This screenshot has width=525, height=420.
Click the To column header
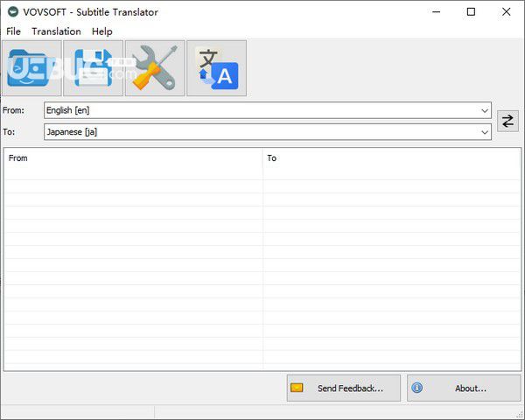click(392, 158)
